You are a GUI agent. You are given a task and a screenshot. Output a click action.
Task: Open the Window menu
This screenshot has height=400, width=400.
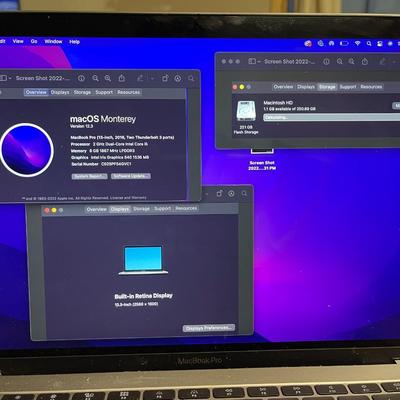[x=53, y=42]
